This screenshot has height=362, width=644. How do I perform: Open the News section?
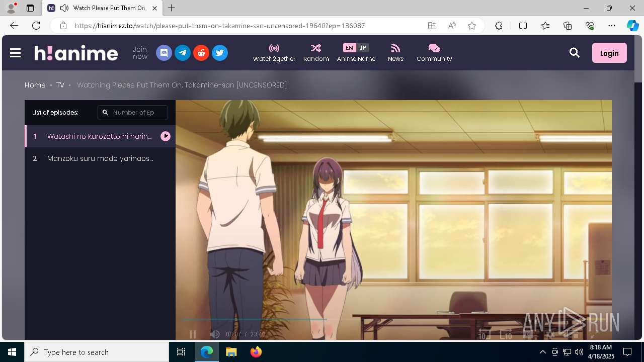395,53
